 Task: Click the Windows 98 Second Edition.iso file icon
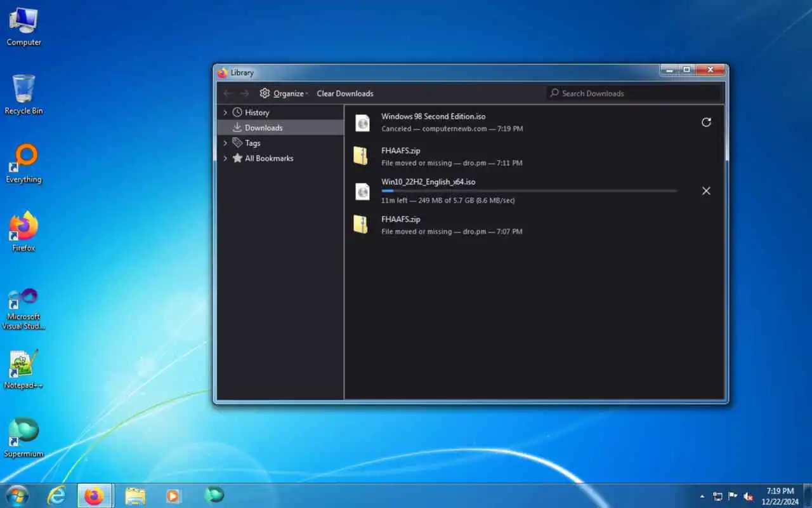[362, 123]
